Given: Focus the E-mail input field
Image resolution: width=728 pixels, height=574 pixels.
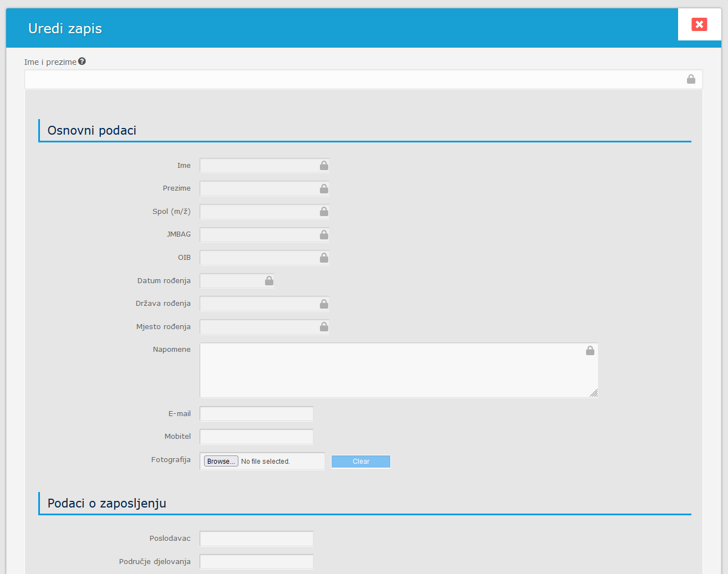Looking at the screenshot, I should (256, 414).
